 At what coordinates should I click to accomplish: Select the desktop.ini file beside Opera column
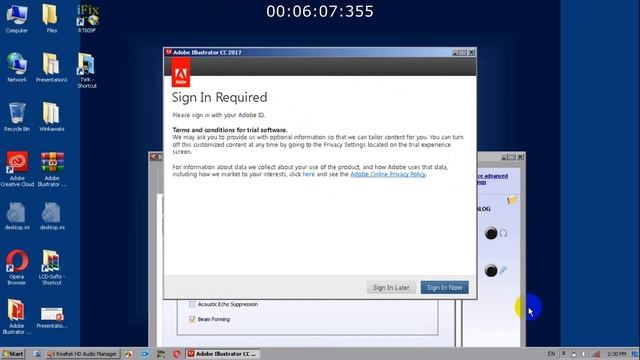(x=17, y=216)
